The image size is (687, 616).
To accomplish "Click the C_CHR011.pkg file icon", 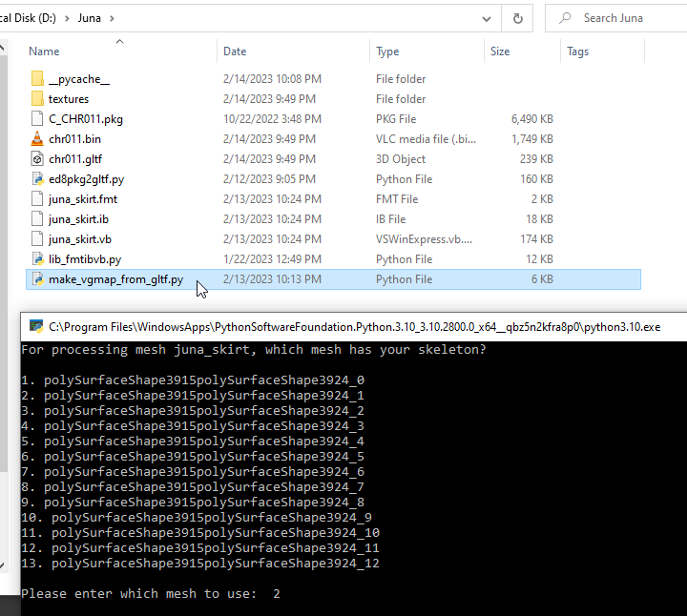I will coord(37,119).
